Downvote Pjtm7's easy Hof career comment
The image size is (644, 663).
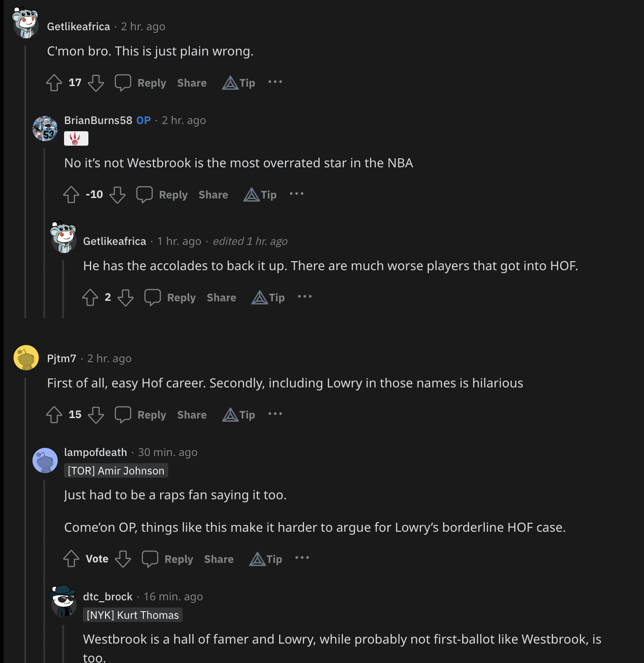click(x=96, y=414)
